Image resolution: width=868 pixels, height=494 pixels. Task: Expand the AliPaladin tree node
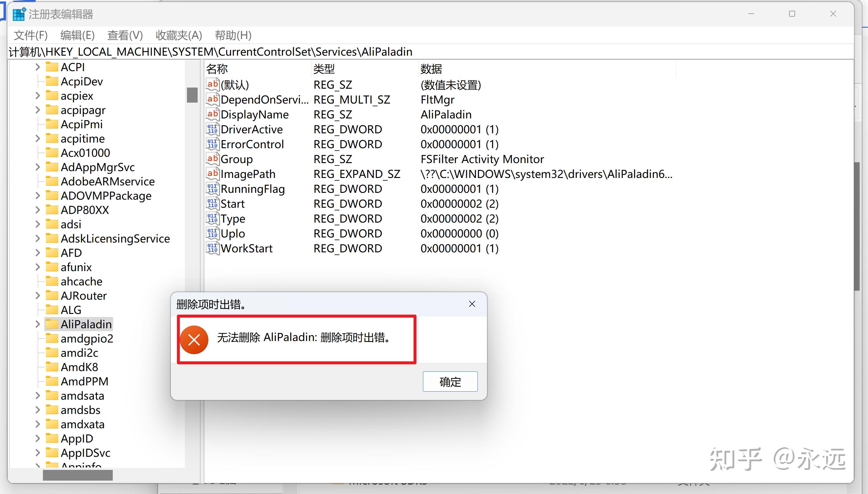click(38, 324)
